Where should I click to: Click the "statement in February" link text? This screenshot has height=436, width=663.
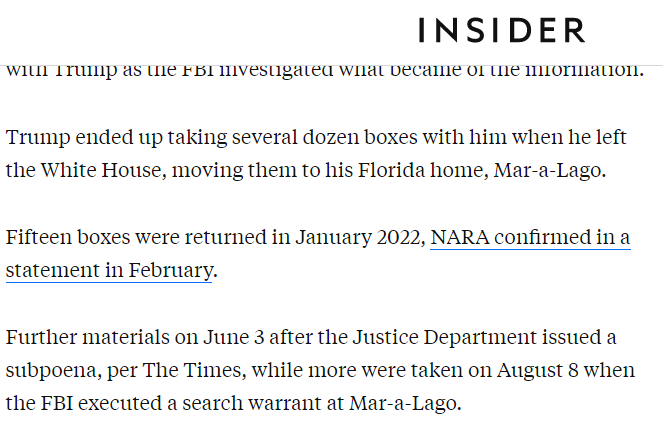point(108,270)
